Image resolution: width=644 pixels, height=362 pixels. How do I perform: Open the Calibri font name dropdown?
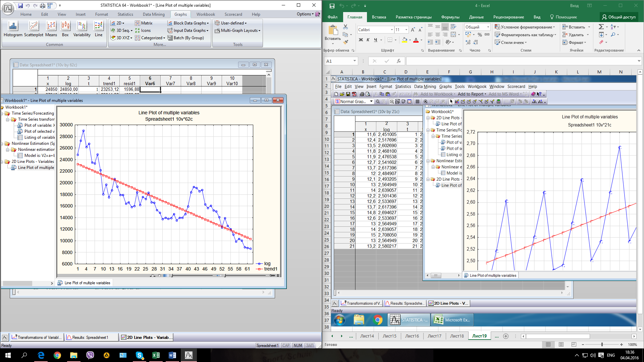coord(392,30)
